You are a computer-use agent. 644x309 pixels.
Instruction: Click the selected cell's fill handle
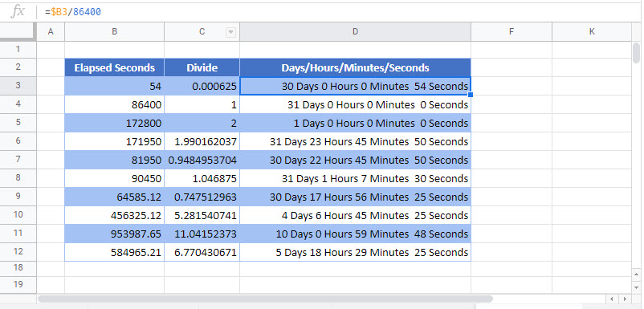(x=471, y=95)
